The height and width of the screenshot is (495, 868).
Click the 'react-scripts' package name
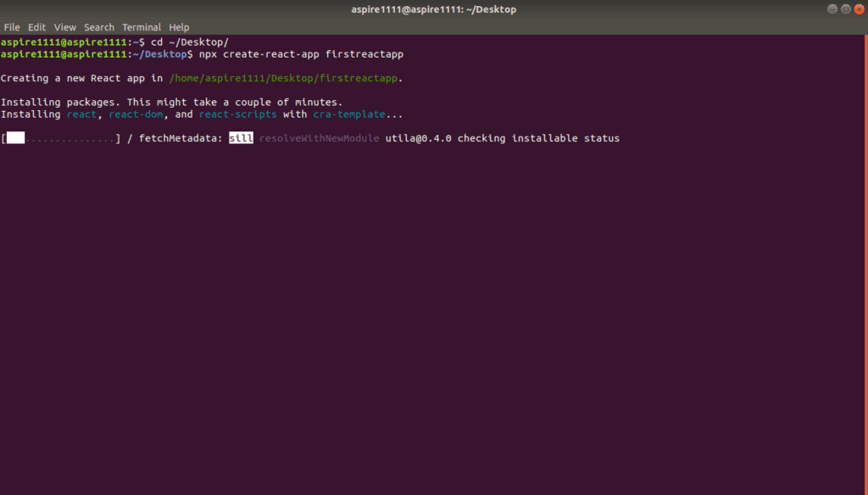(x=237, y=114)
